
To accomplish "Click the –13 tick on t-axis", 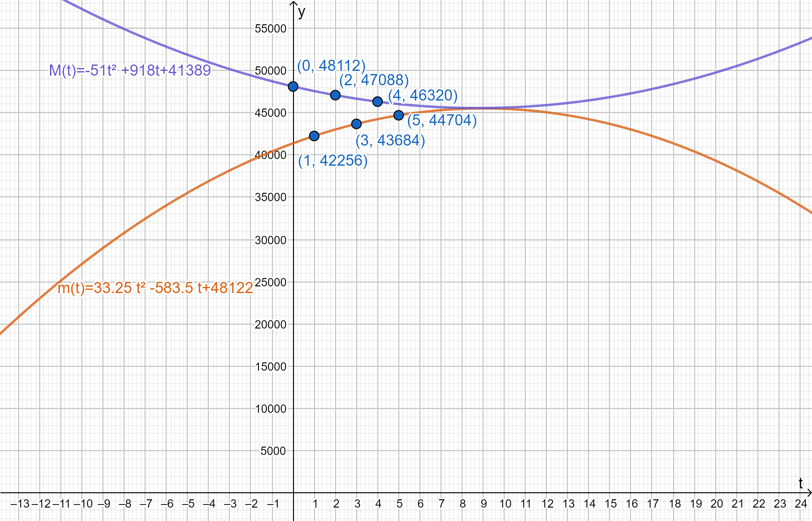I will click(x=20, y=504).
